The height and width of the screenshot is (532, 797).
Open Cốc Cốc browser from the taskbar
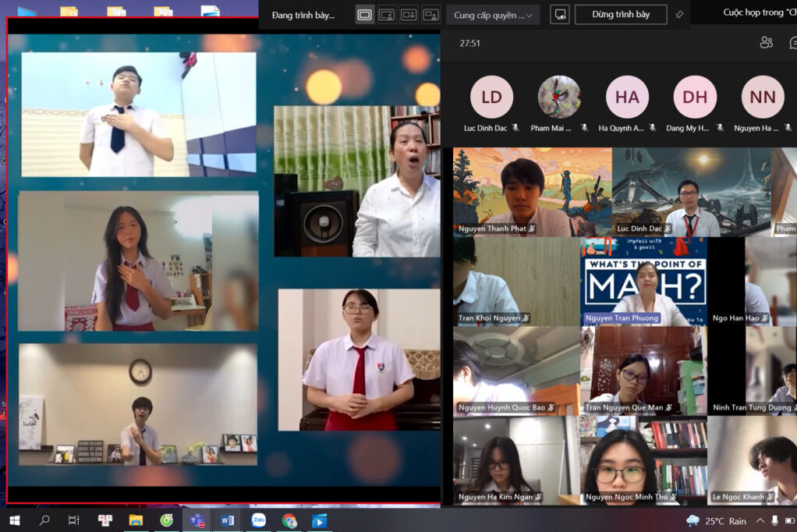(166, 520)
